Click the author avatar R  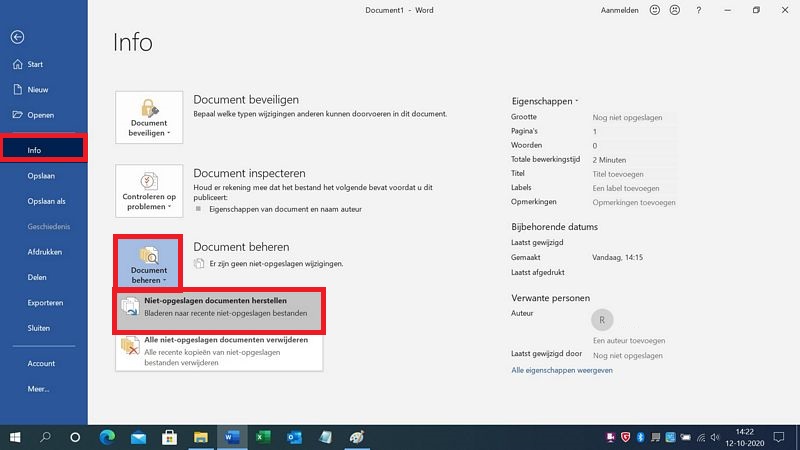point(602,320)
